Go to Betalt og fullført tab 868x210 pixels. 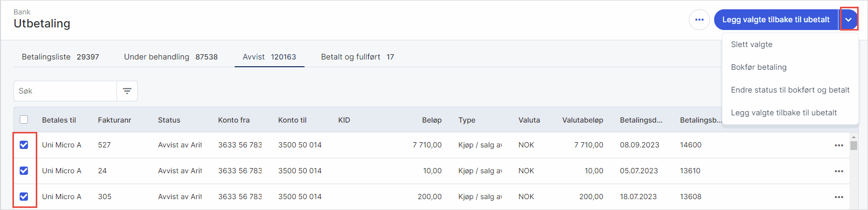point(357,57)
